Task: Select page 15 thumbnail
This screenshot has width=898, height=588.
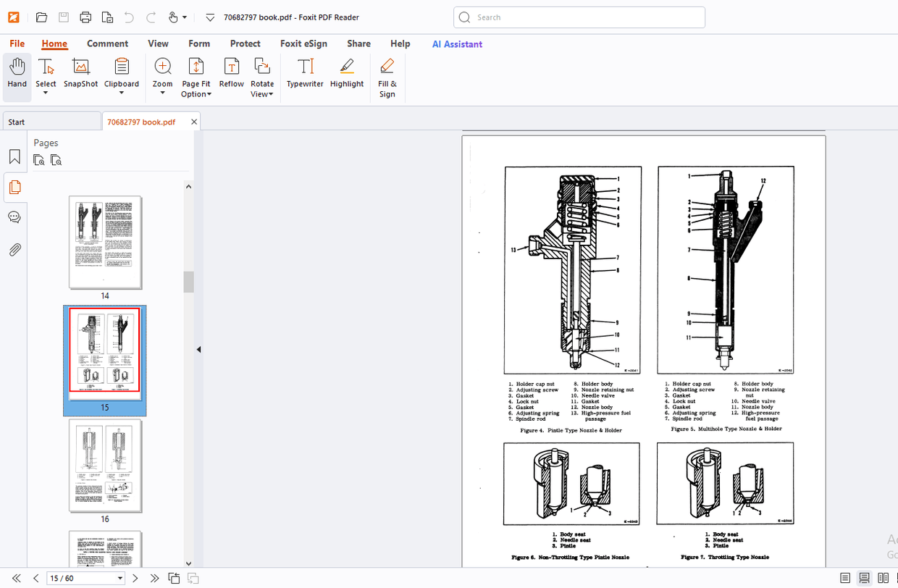Action: click(x=105, y=355)
